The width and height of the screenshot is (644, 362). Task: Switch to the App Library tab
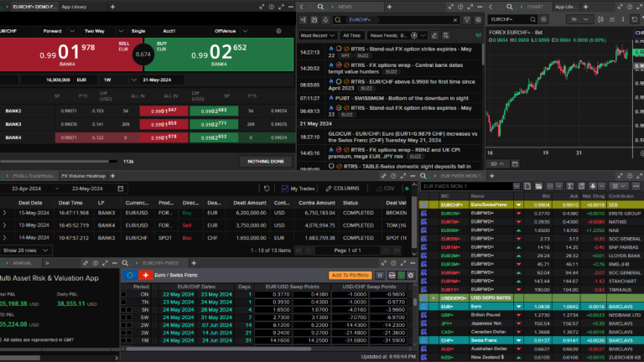(74, 7)
